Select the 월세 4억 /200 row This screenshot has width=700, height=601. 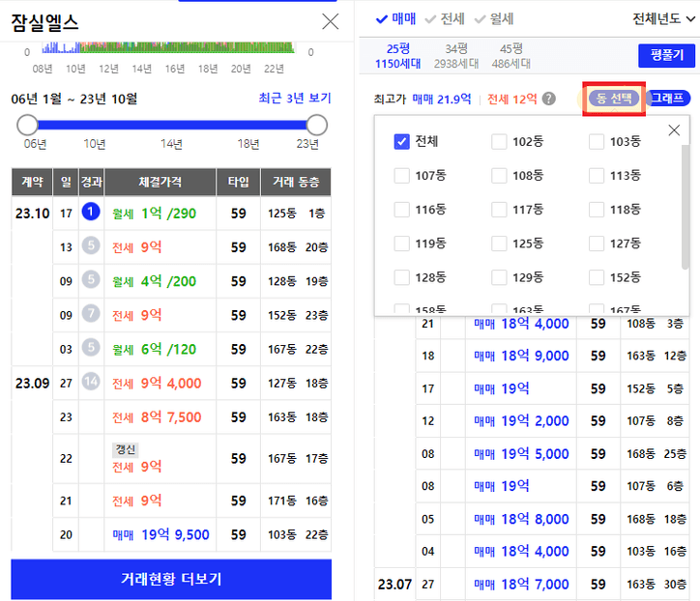pyautogui.click(x=192, y=281)
